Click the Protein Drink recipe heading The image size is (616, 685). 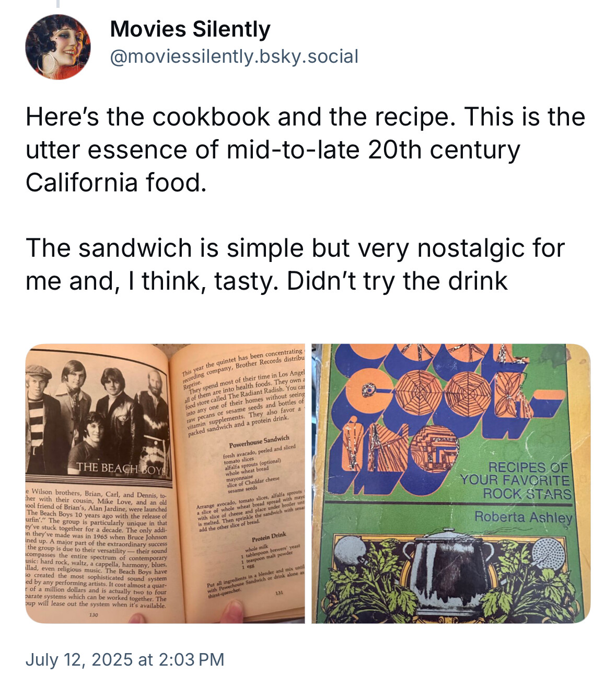[269, 536]
